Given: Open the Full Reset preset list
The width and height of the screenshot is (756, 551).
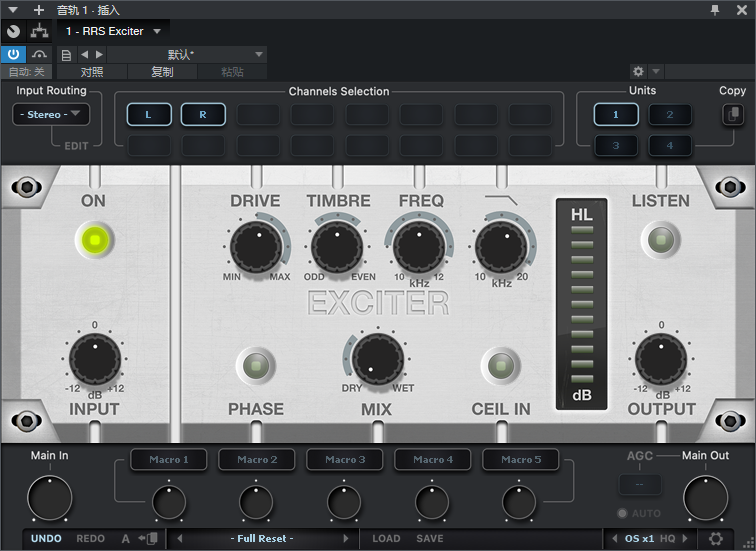Looking at the screenshot, I should click(262, 538).
